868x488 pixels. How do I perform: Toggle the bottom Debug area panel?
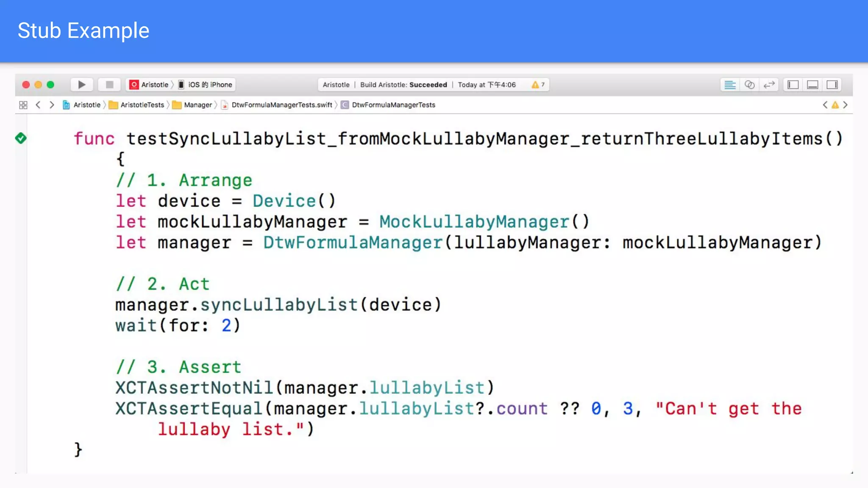click(x=812, y=85)
